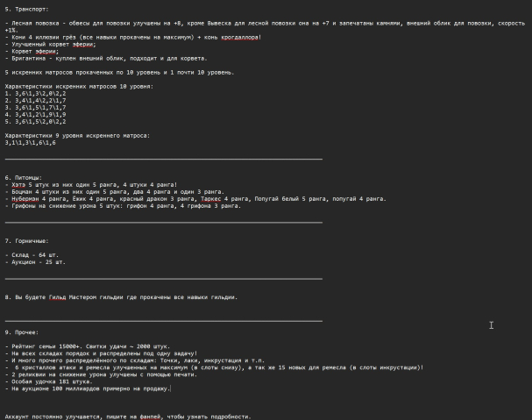The image size is (532, 420).
Task: Click the separator line below section 7
Action: point(164,279)
